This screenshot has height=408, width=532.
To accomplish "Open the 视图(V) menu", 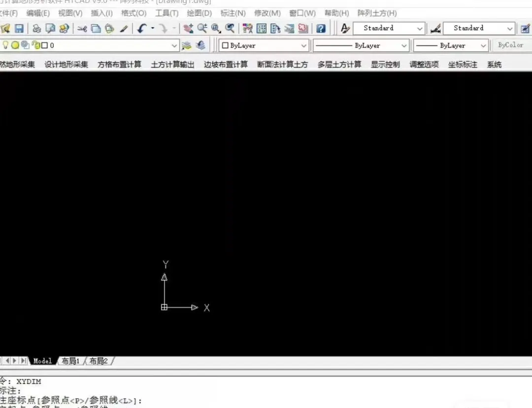I will pyautogui.click(x=70, y=13).
